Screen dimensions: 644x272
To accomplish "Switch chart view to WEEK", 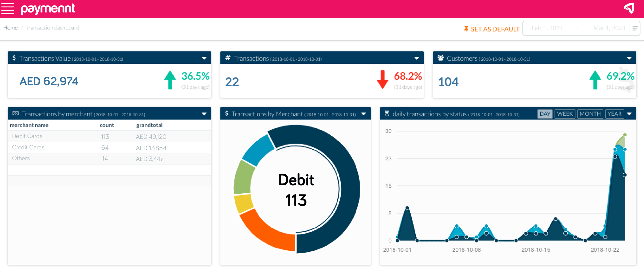I will pos(565,114).
